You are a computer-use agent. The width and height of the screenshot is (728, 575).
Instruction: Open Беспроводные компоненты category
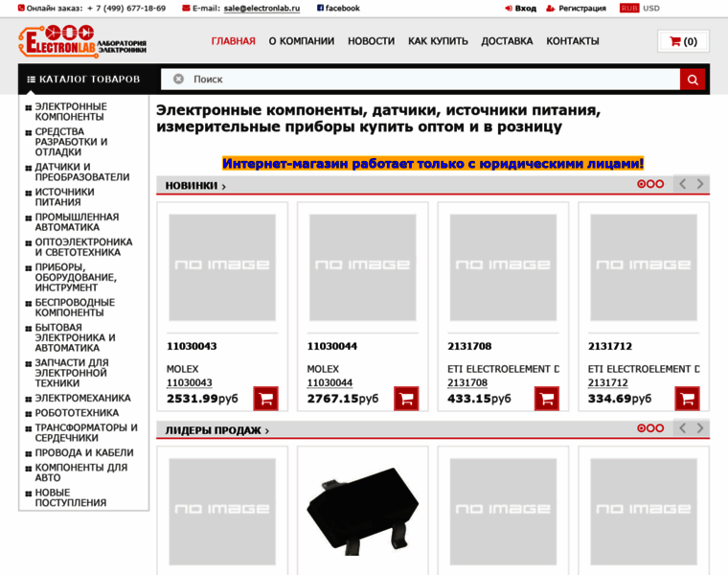click(75, 308)
